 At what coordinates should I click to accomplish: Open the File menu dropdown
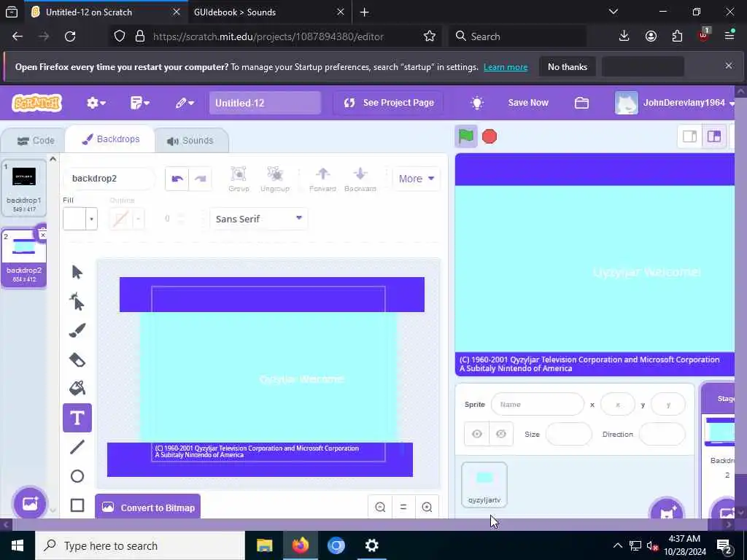point(140,103)
